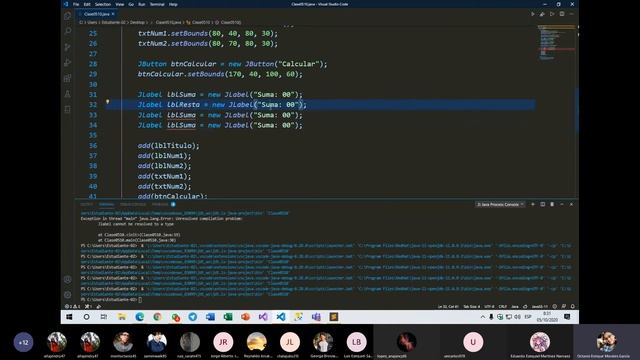Open the Testing flask view

click(68, 94)
